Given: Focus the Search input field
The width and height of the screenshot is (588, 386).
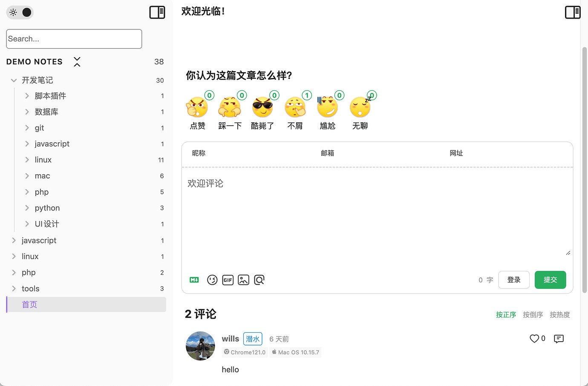Looking at the screenshot, I should pos(74,39).
